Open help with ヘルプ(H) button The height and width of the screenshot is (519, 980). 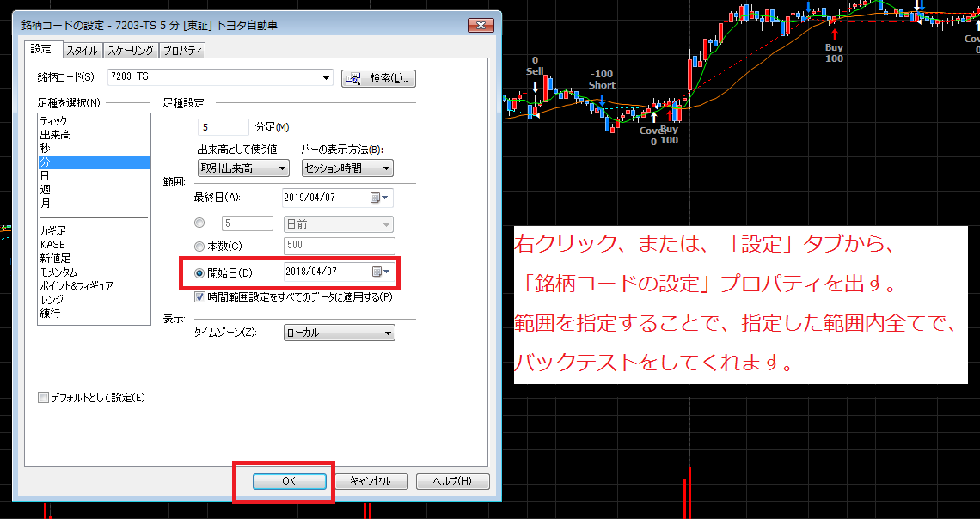click(453, 481)
